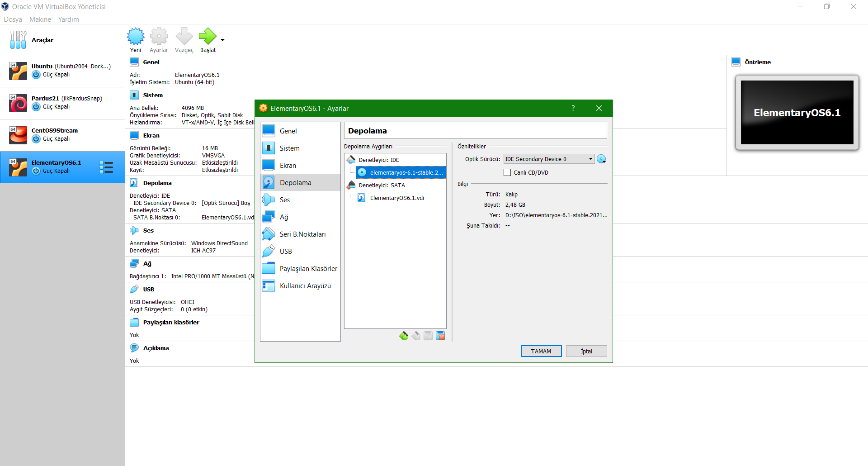This screenshot has width=868, height=466.
Task: Click Ağ section header in details pane
Action: click(147, 263)
